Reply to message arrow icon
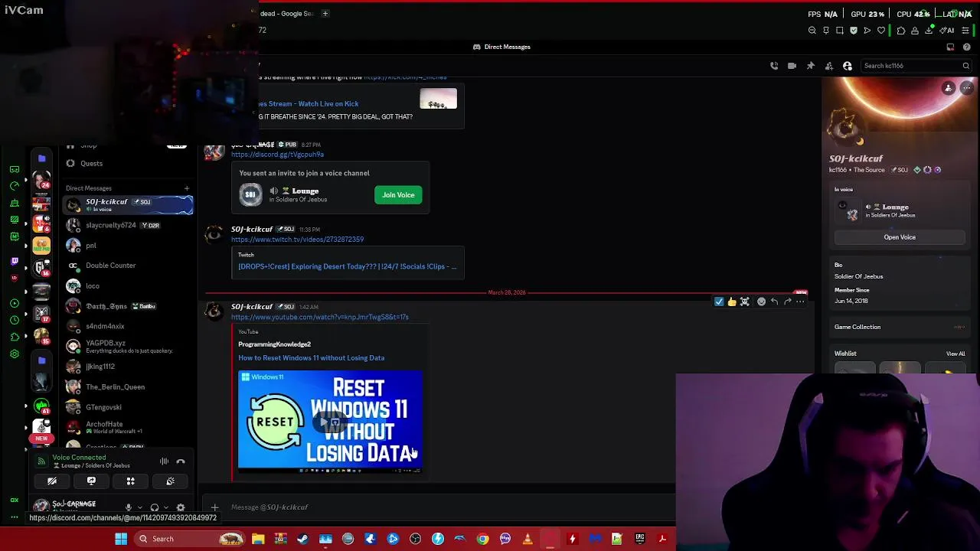This screenshot has height=551, width=980. [x=774, y=302]
